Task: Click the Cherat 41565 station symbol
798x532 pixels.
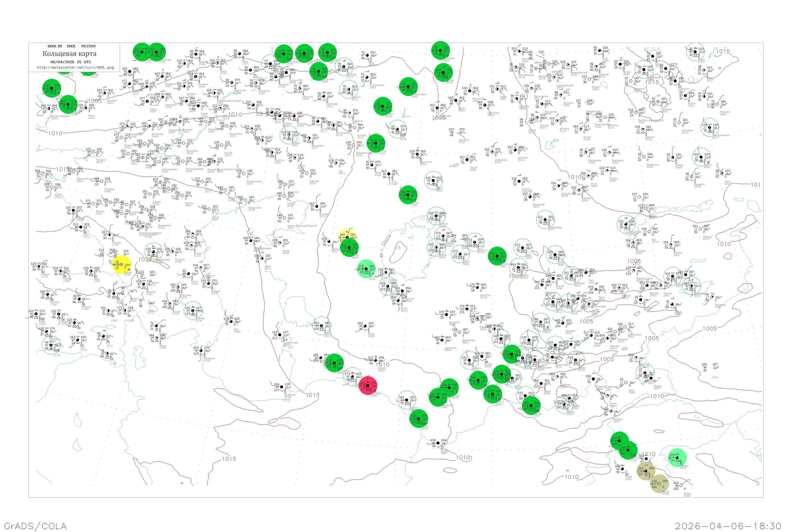Action: click(623, 469)
